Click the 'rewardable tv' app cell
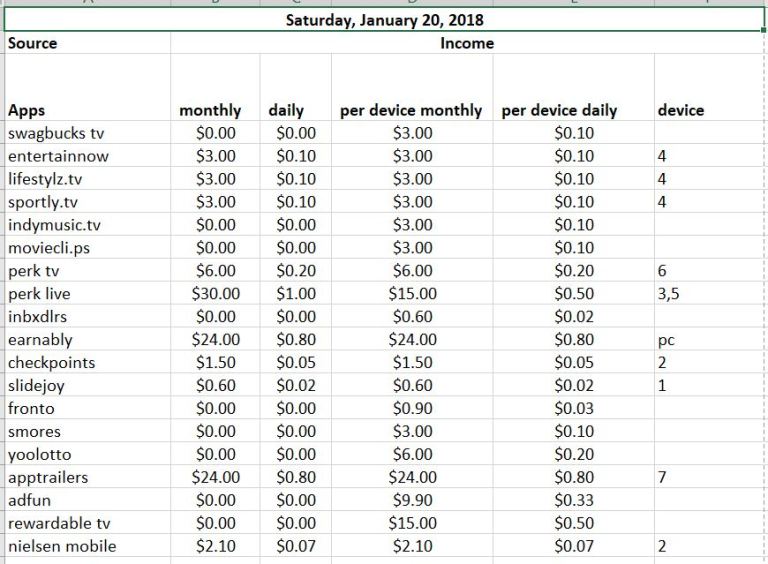This screenshot has width=768, height=564. [58, 524]
